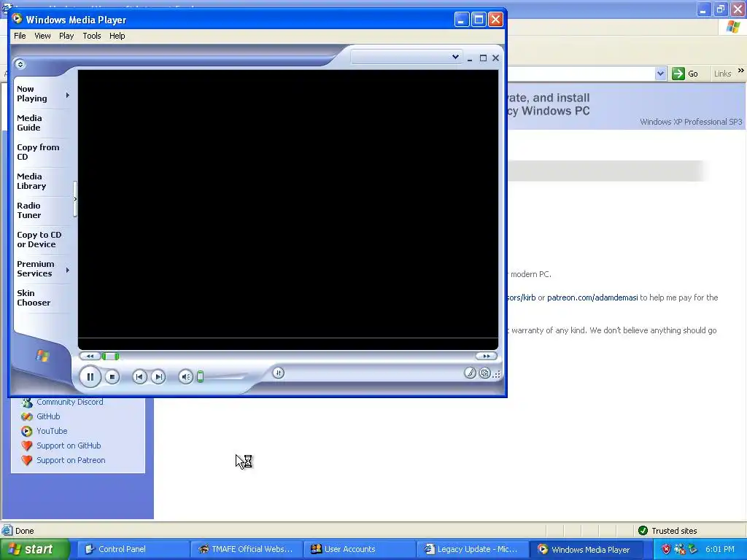Switch to TMAFE Official Website taskbar button
Image resolution: width=747 pixels, height=560 pixels.
(x=246, y=549)
